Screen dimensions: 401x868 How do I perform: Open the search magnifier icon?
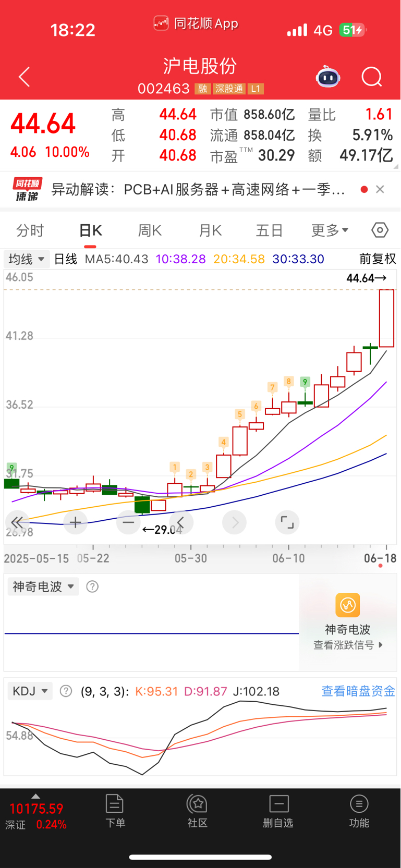pos(372,77)
